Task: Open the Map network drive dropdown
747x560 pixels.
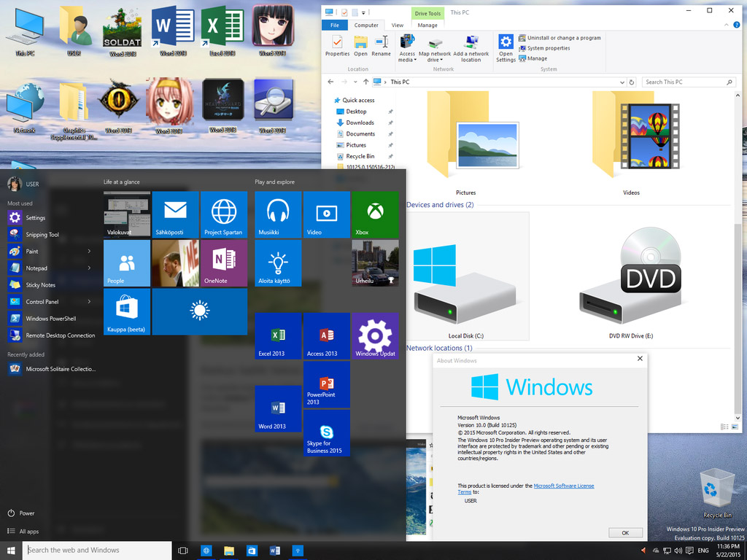Action: [435, 49]
